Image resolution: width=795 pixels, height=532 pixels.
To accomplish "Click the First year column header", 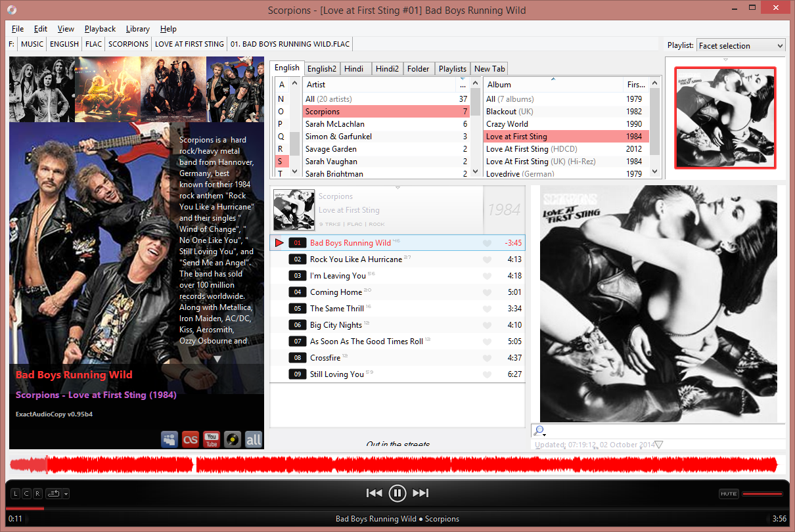I will click(636, 85).
